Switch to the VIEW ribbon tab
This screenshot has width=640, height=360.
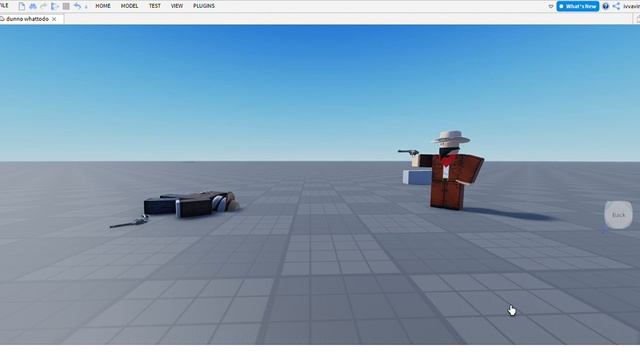pos(177,6)
